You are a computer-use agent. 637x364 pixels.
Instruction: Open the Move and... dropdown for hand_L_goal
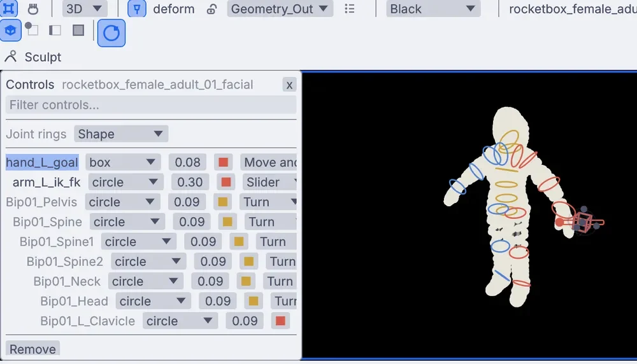pos(269,162)
